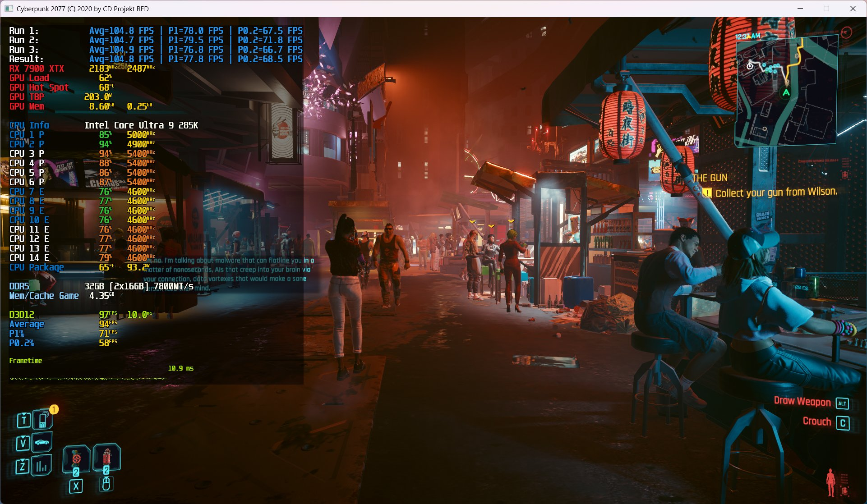Click the Result summary line in the overlay
This screenshot has width=867, height=504.
[x=156, y=59]
